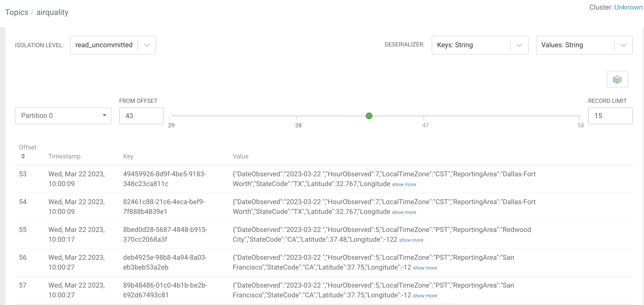Show more for offset 55 record
The width and height of the screenshot is (644, 305).
tap(411, 240)
